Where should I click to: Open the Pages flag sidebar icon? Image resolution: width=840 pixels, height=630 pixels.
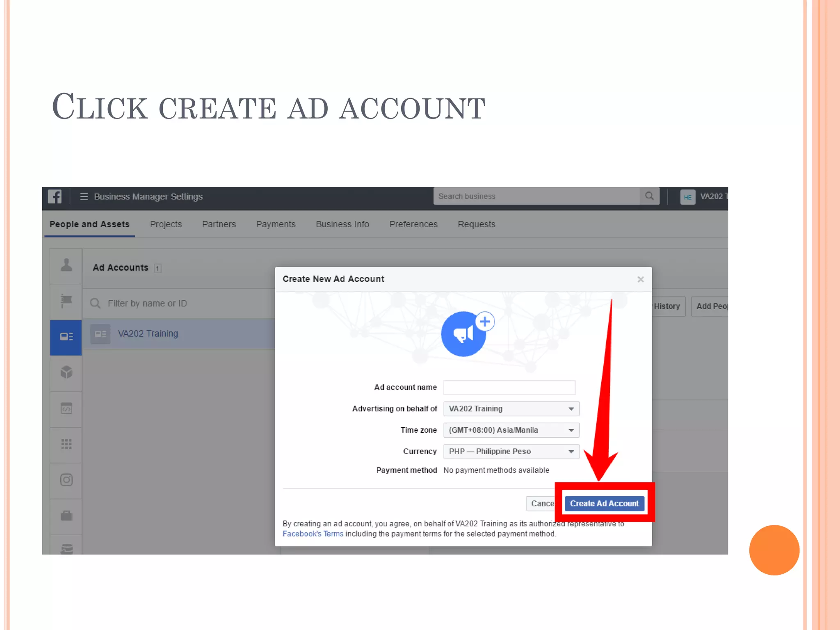point(66,301)
